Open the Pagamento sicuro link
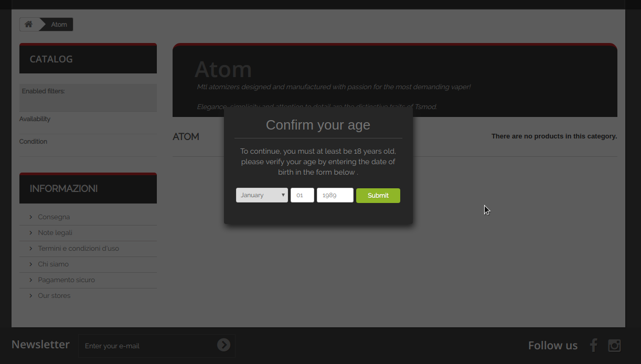641x364 pixels. (x=67, y=280)
